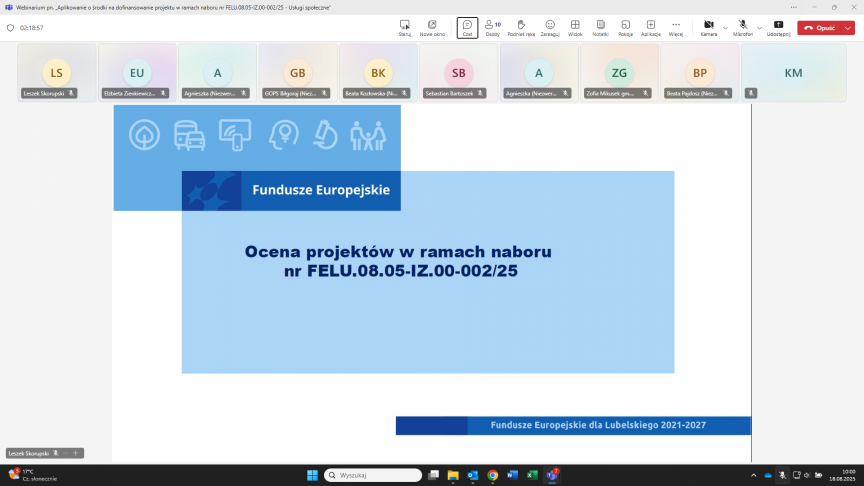This screenshot has width=864, height=486.
Task: Change layout via Widok
Action: point(575,28)
